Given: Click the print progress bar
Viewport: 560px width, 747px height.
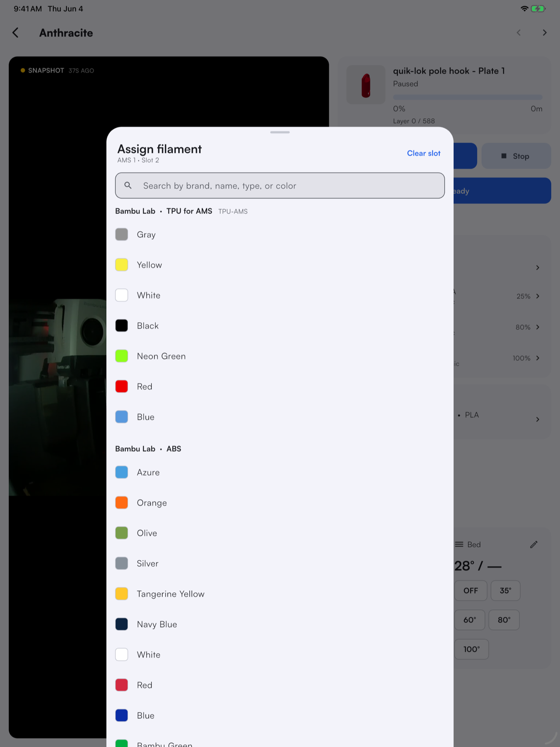Looking at the screenshot, I should (468, 97).
